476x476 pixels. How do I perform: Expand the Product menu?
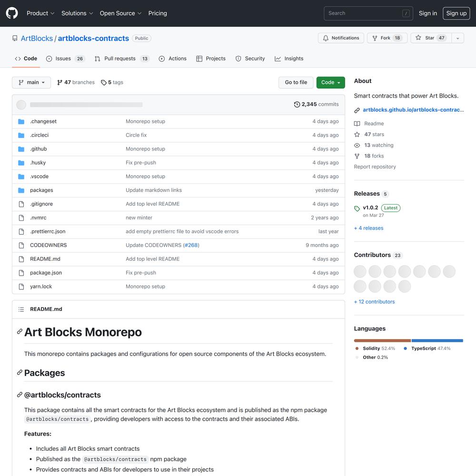(40, 13)
